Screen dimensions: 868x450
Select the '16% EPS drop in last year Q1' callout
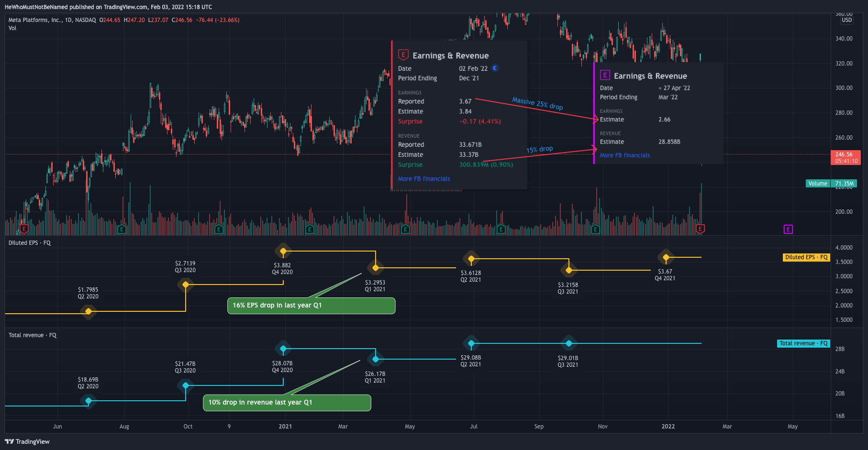coord(311,306)
